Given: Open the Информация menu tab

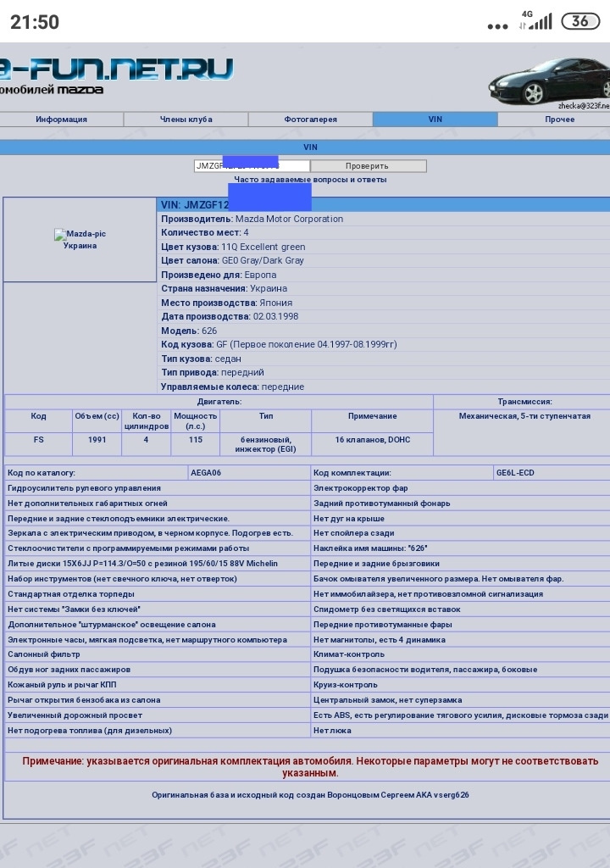Looking at the screenshot, I should click(62, 119).
